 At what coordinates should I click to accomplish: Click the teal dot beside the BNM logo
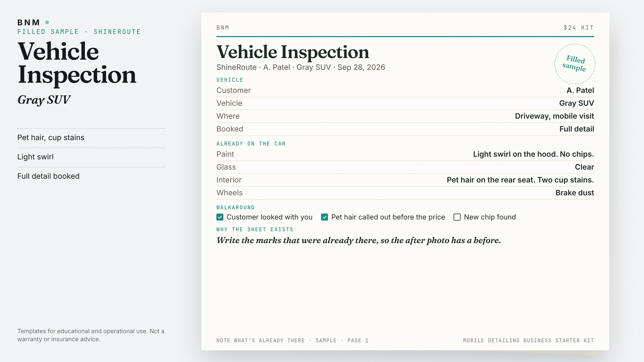[47, 22]
